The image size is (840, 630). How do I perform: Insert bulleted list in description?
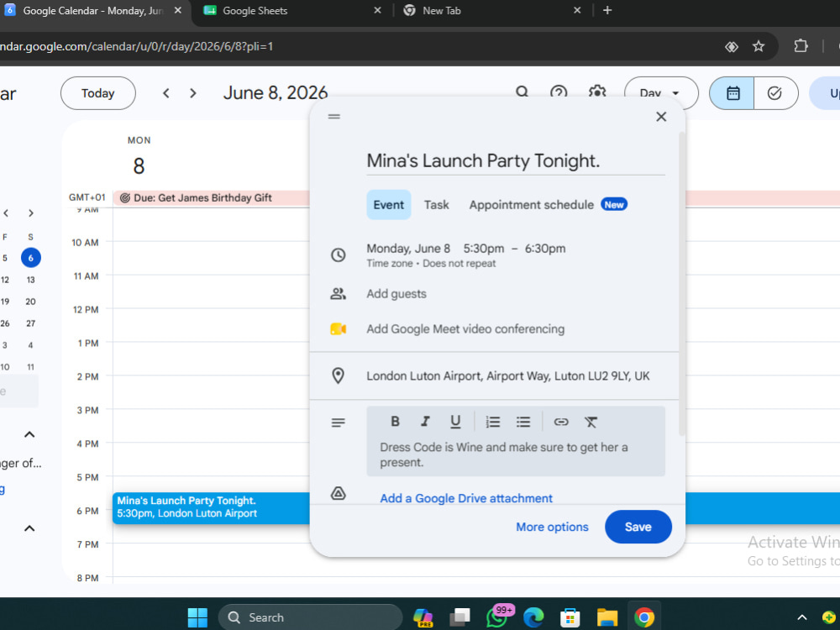(523, 422)
